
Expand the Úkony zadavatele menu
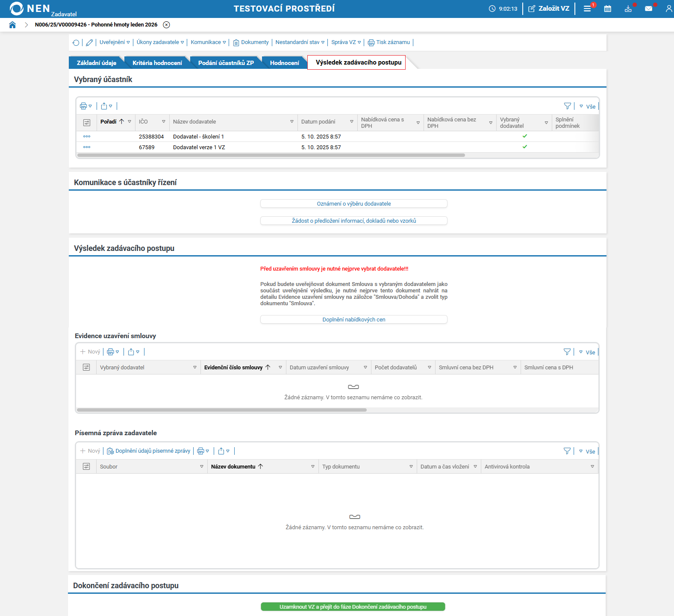click(160, 42)
